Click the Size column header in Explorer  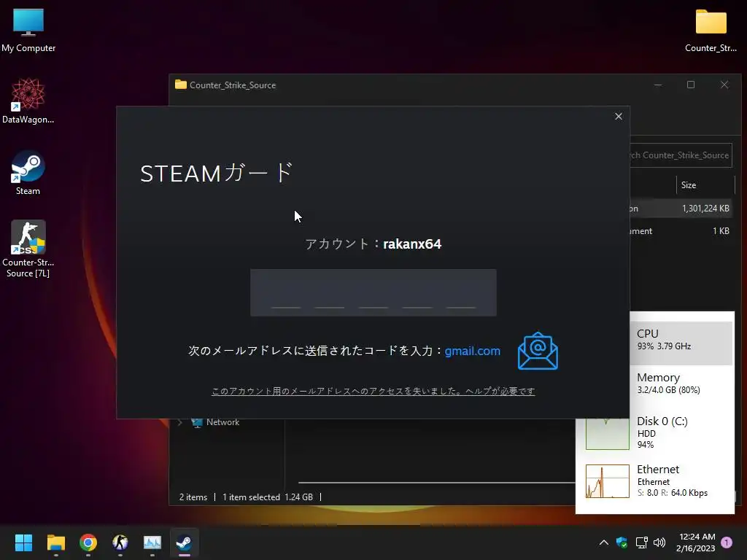pyautogui.click(x=705, y=184)
